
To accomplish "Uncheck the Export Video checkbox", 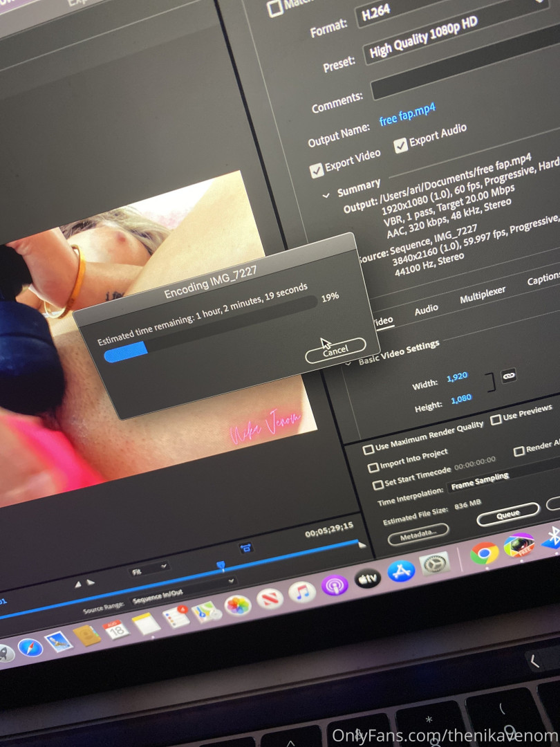I will [x=317, y=169].
